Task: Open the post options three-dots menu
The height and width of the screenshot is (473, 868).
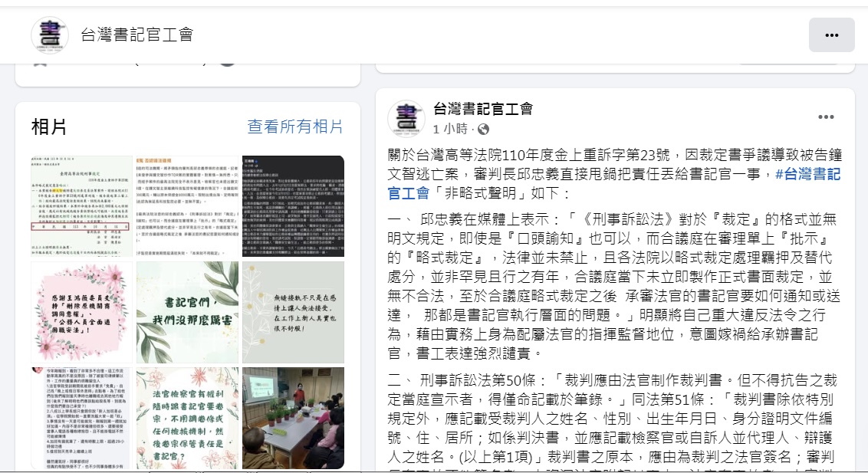Action: point(826,117)
